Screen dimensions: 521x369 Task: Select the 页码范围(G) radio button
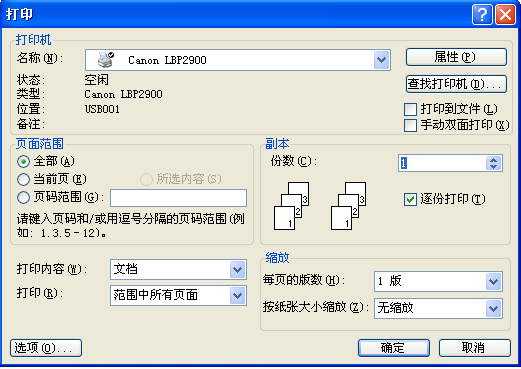click(x=23, y=198)
